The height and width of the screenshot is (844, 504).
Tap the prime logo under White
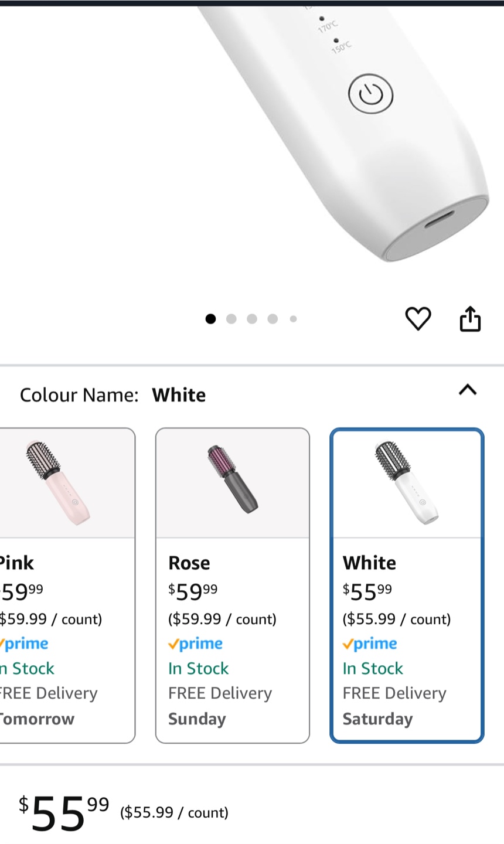click(370, 644)
